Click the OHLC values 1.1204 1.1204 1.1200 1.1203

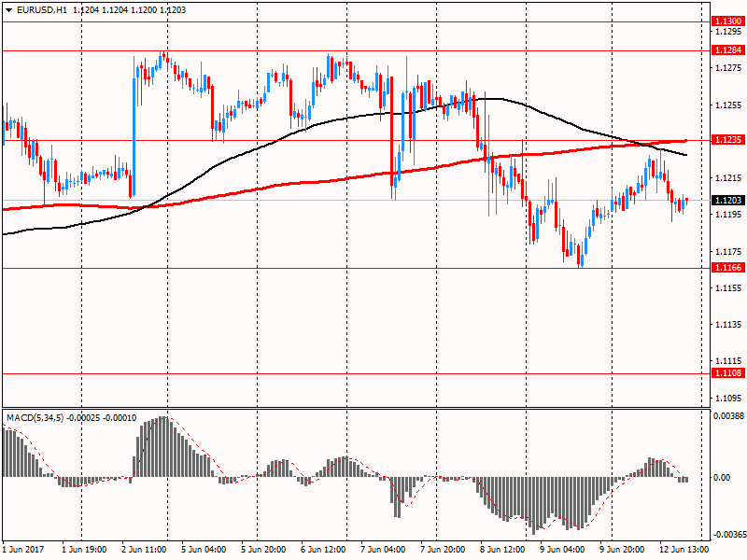[130, 10]
